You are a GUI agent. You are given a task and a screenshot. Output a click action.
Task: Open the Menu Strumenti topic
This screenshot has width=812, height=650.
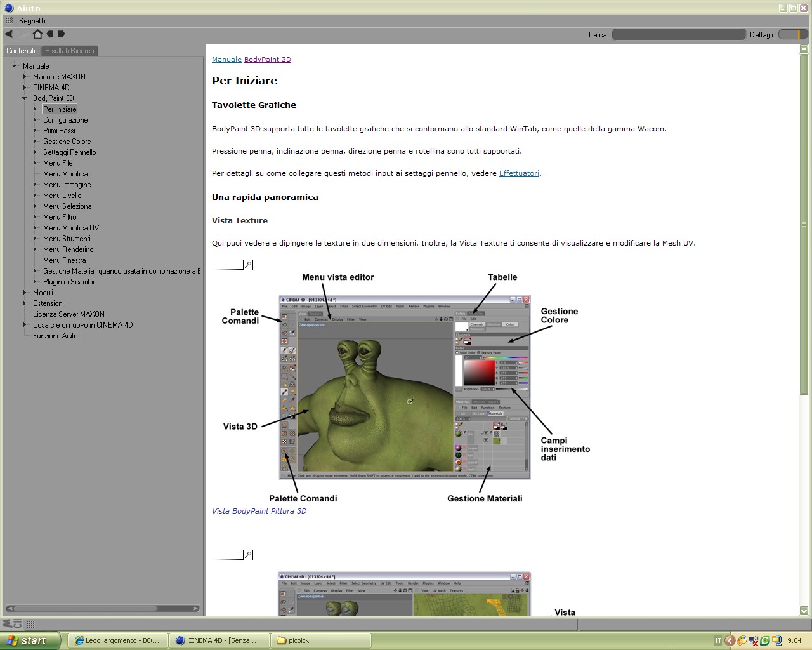(67, 239)
